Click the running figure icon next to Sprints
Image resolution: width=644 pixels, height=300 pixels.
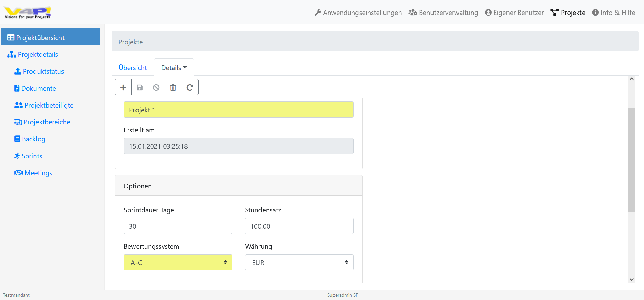(17, 156)
